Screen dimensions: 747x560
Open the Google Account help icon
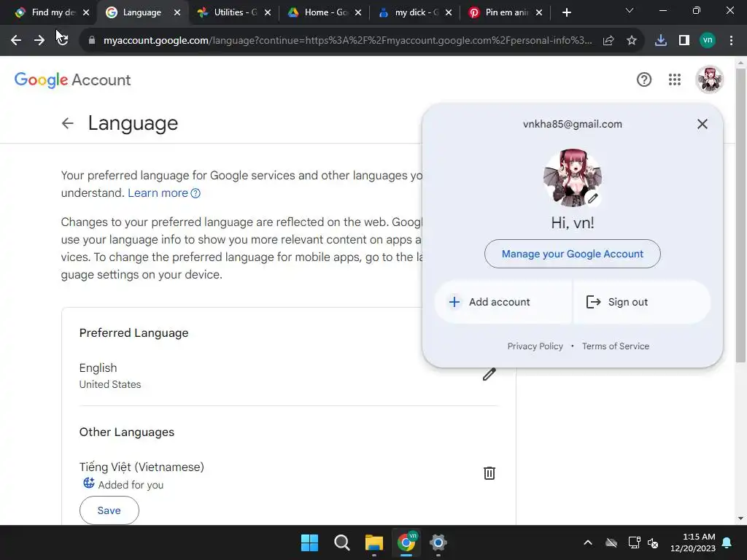(644, 79)
